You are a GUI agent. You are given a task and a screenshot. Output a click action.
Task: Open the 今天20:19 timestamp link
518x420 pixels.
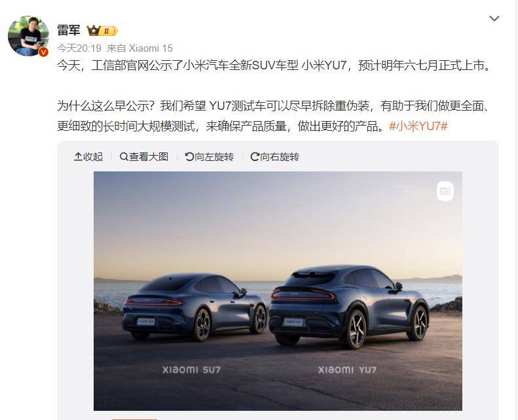(79, 48)
